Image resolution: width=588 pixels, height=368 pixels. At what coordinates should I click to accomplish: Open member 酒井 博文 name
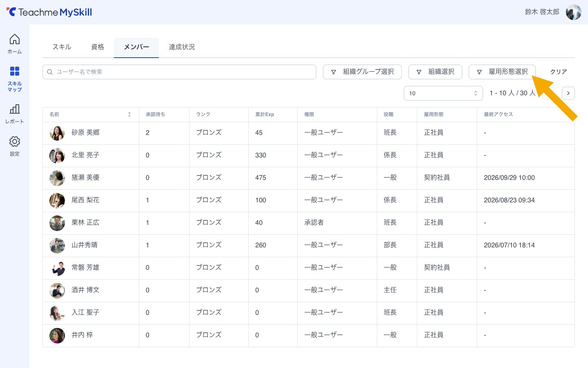[85, 290]
